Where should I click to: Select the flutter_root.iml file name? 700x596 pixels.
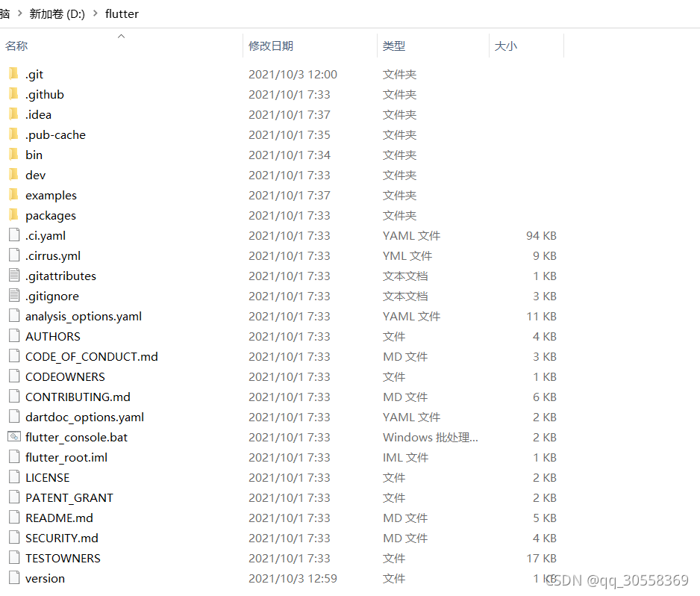66,457
